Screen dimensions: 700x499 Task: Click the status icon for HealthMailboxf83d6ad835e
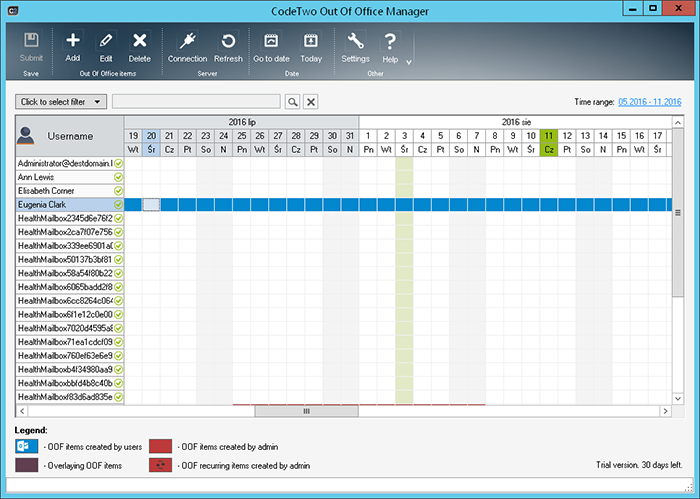tap(118, 397)
